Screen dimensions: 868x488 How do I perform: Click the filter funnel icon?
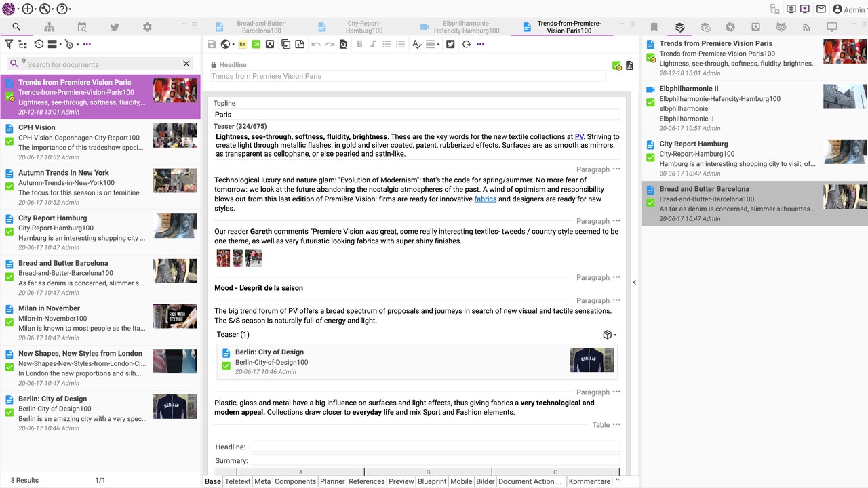(9, 45)
